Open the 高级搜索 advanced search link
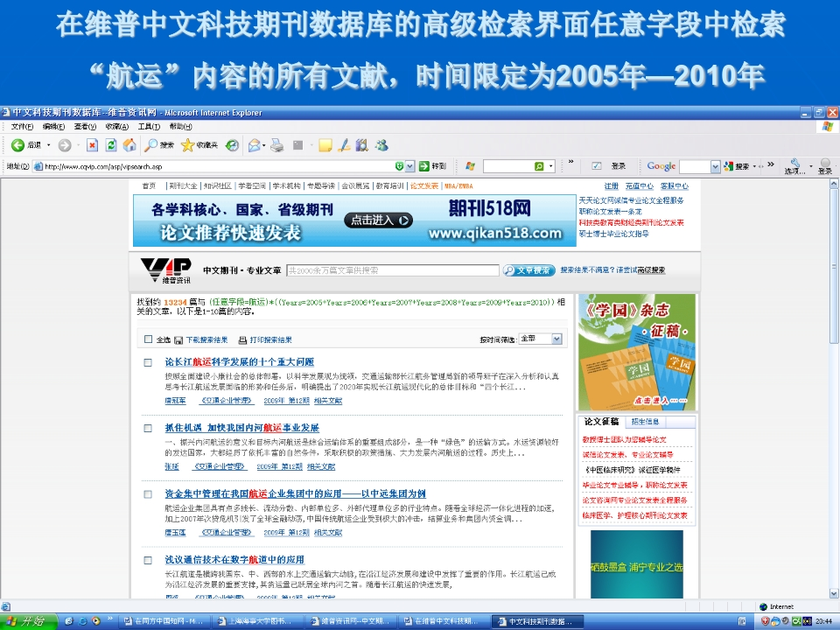The width and height of the screenshot is (840, 630). (650, 270)
